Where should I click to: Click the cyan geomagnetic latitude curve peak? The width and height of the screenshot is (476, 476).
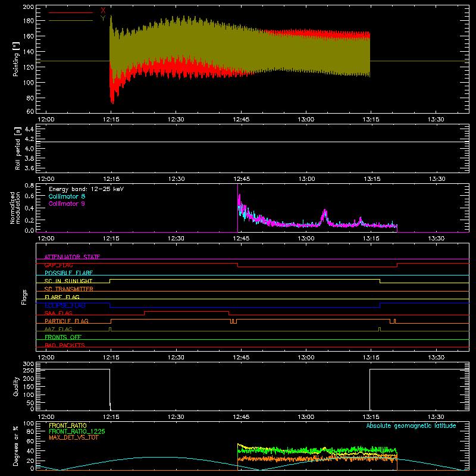coord(159,457)
